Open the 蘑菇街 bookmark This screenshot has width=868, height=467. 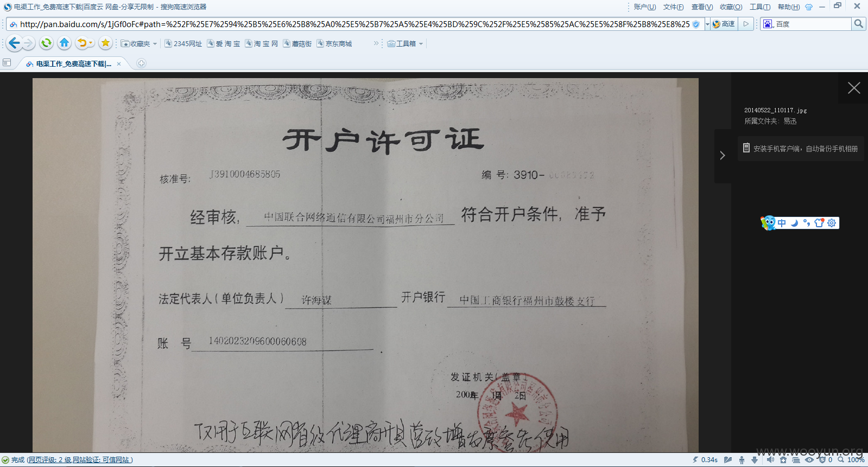click(297, 44)
